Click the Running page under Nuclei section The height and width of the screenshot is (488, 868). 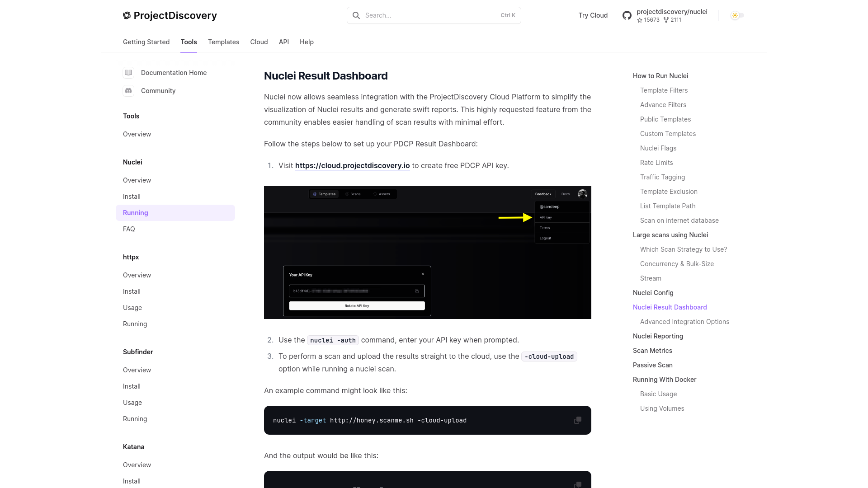(135, 213)
